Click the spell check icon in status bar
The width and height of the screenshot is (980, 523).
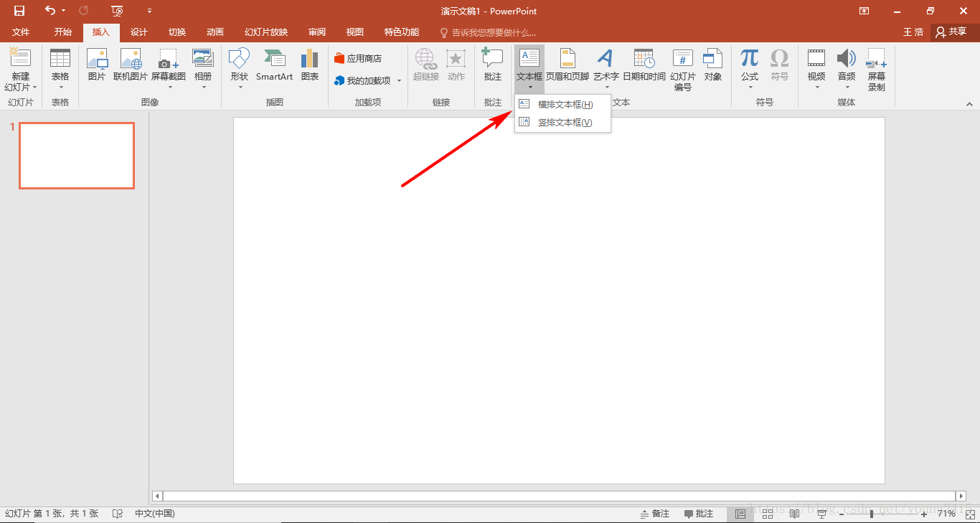pos(118,514)
